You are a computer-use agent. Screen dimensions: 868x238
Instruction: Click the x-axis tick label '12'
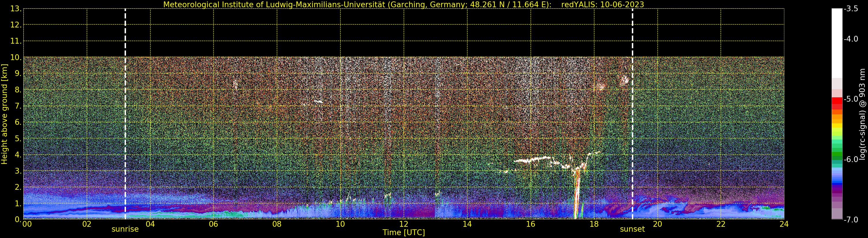coord(404,224)
